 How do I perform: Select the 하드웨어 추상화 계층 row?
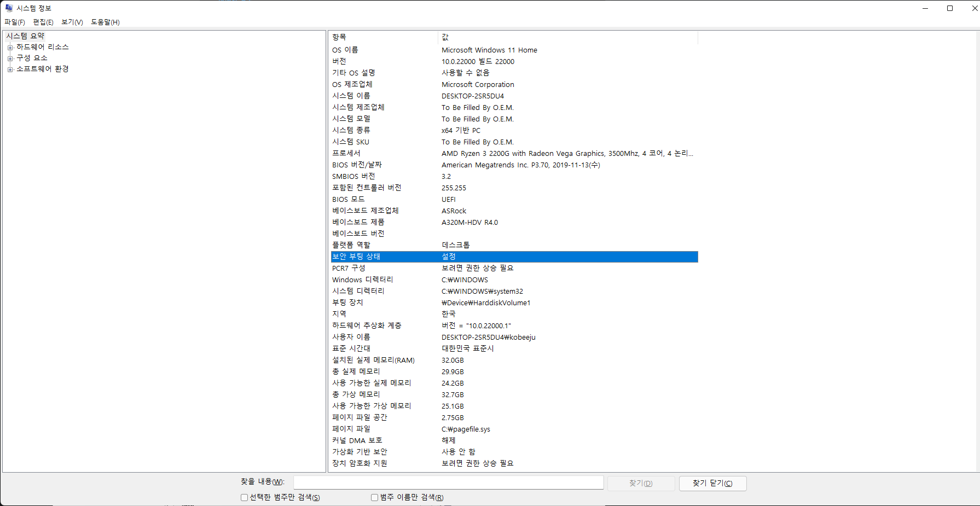coord(514,325)
